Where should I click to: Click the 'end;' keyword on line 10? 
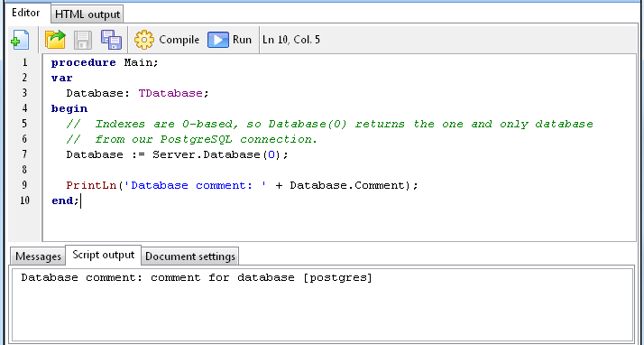[x=65, y=201]
